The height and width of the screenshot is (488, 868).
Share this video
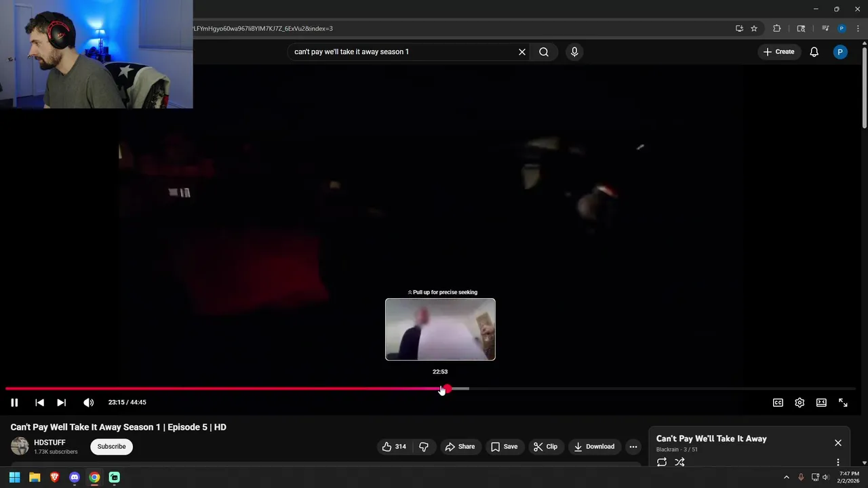(460, 447)
